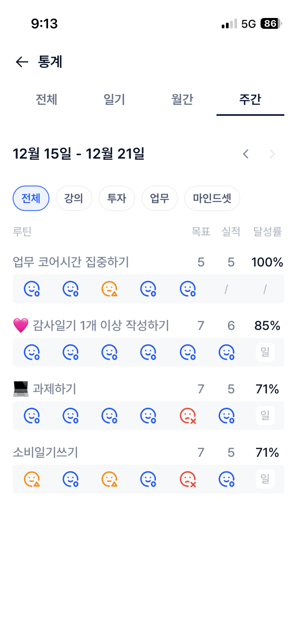297x644 pixels.
Task: Go to next week with right chevron
Action: [272, 154]
